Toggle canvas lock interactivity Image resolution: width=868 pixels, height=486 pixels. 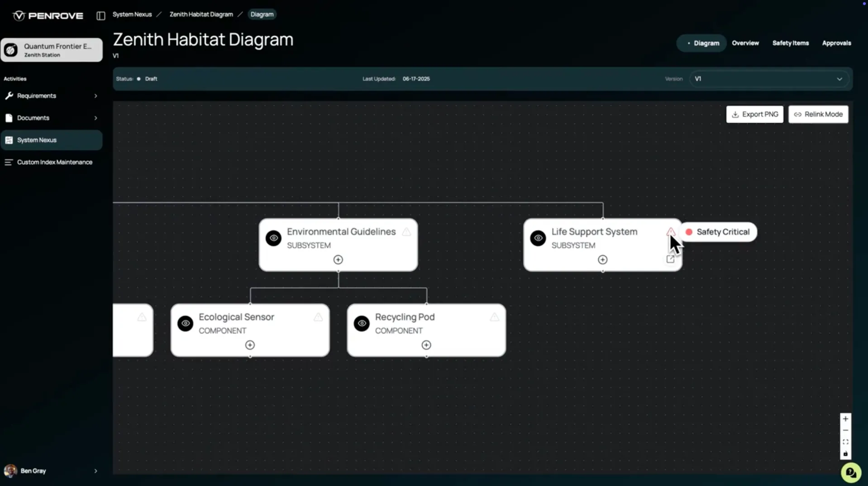pyautogui.click(x=845, y=453)
